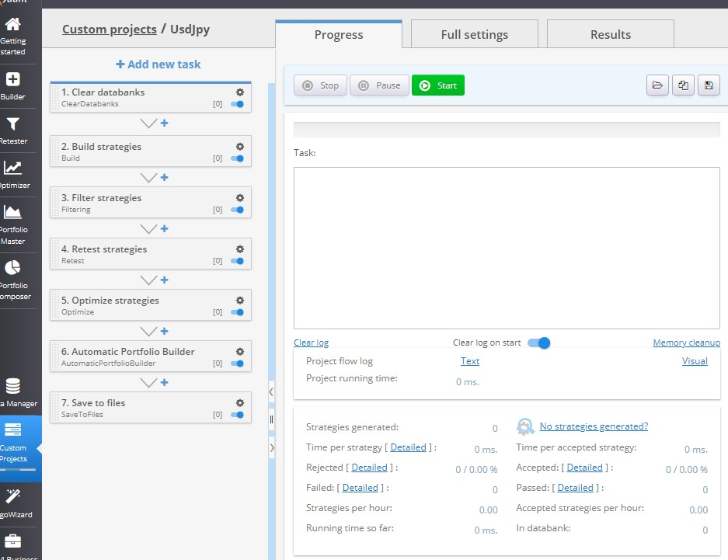
Task: Insert task after Clear databanks with plus
Action: (x=165, y=123)
